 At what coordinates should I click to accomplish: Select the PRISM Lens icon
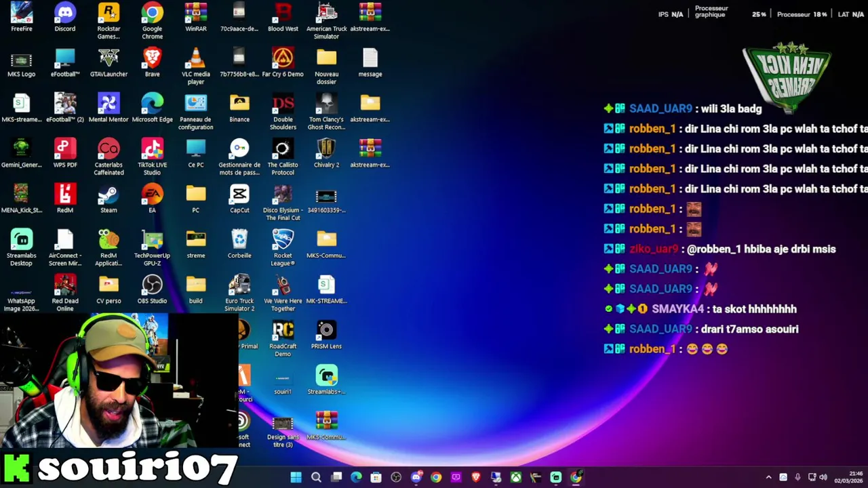coord(326,335)
